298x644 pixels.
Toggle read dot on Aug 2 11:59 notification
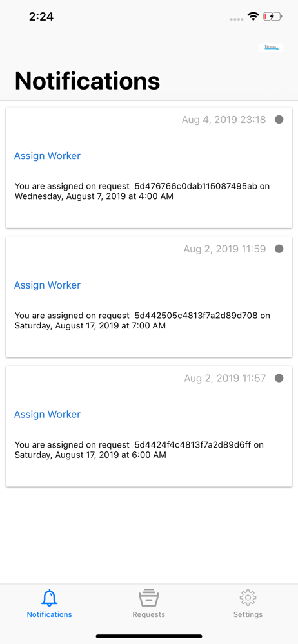tap(279, 249)
